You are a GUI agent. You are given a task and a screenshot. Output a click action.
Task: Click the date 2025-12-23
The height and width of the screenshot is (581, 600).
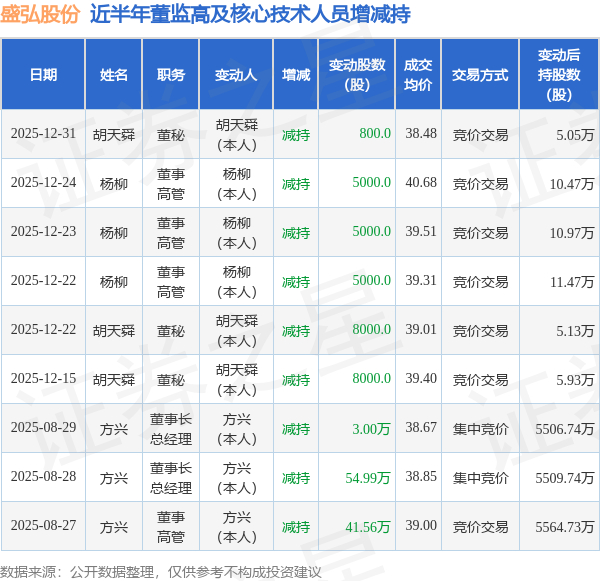43,232
